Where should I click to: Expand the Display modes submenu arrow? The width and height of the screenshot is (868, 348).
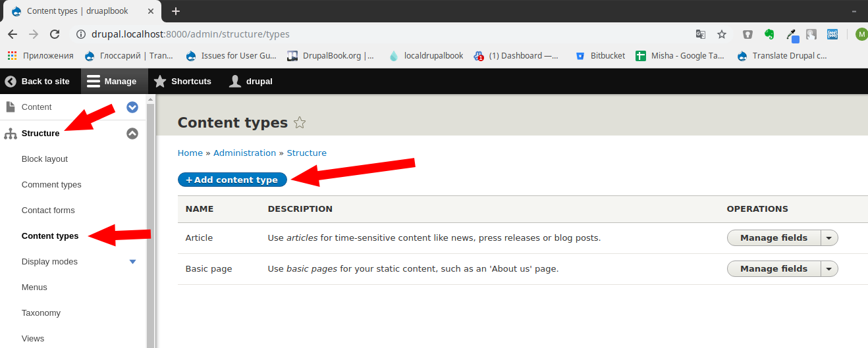tap(132, 262)
